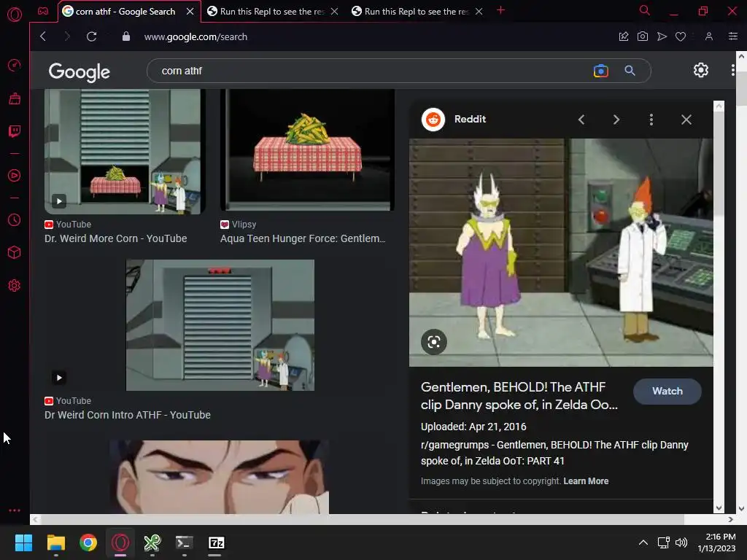Close the second Repl tab
Image resolution: width=747 pixels, height=560 pixels.
coord(335,12)
